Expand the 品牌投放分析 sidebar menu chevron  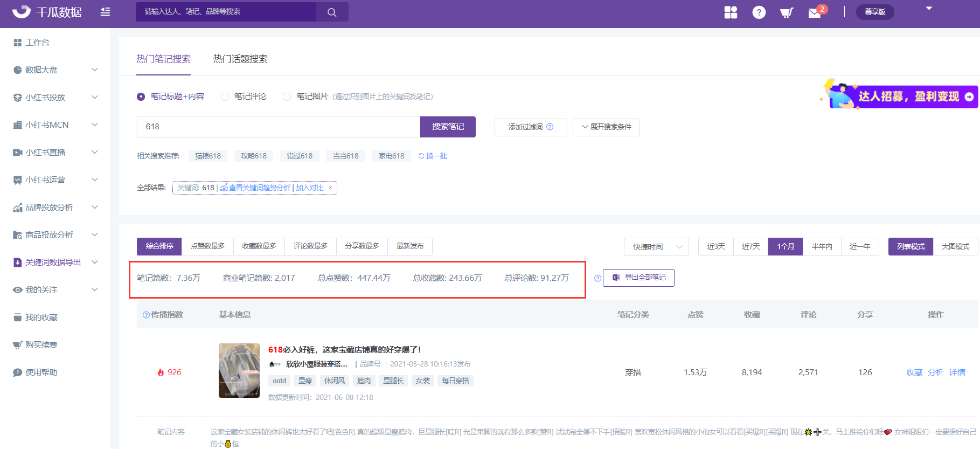pos(95,207)
